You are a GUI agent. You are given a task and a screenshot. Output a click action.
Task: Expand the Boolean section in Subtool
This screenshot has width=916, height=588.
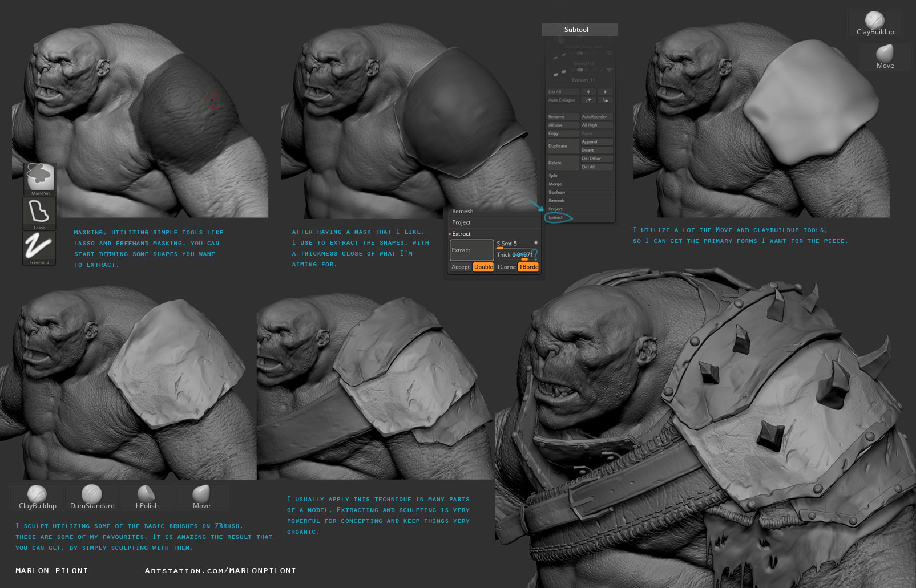[x=580, y=192]
